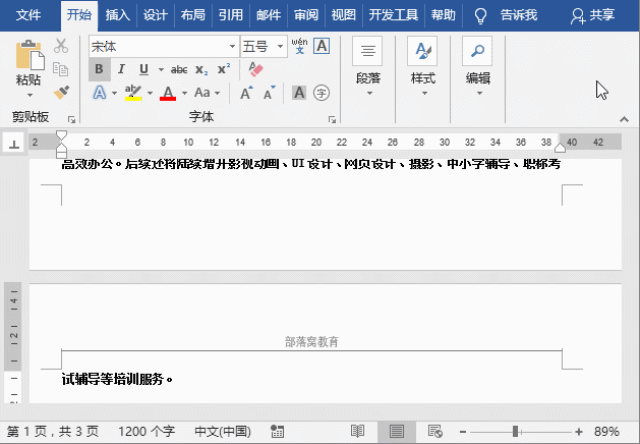Cut selection with the scissors icon

[x=61, y=46]
